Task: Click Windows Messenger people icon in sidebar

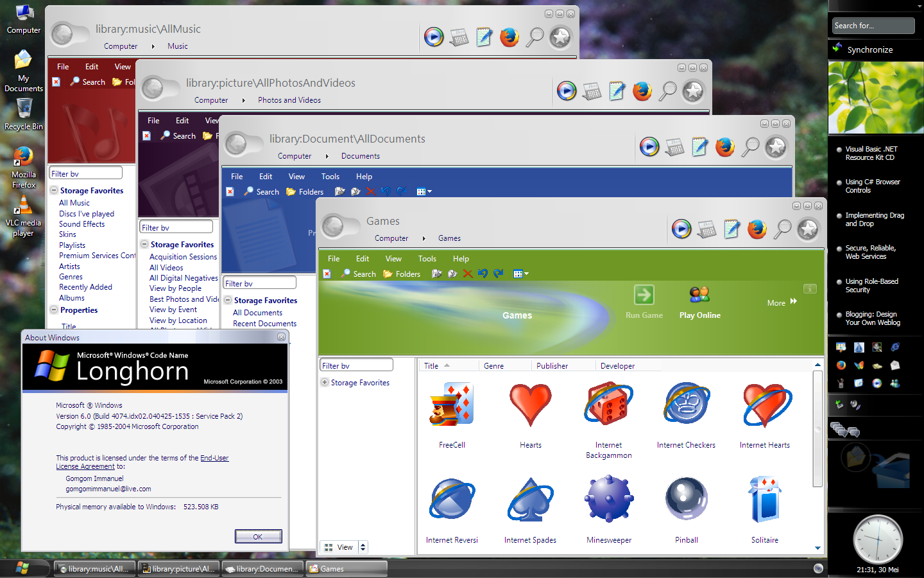Action: 895,383
